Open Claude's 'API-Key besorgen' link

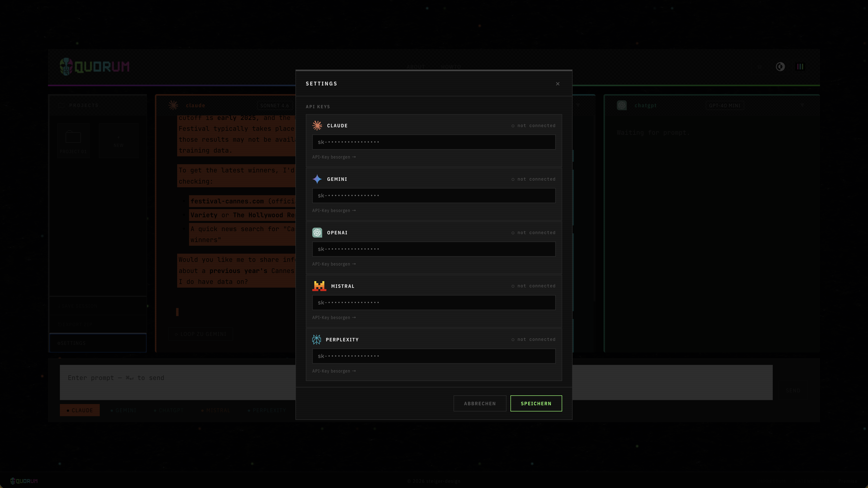[334, 157]
